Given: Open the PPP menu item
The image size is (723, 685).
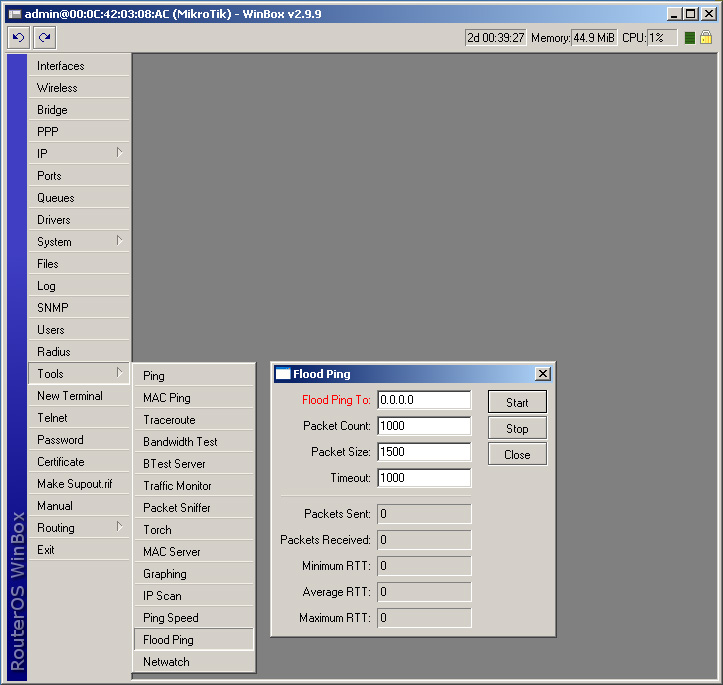Looking at the screenshot, I should click(79, 132).
